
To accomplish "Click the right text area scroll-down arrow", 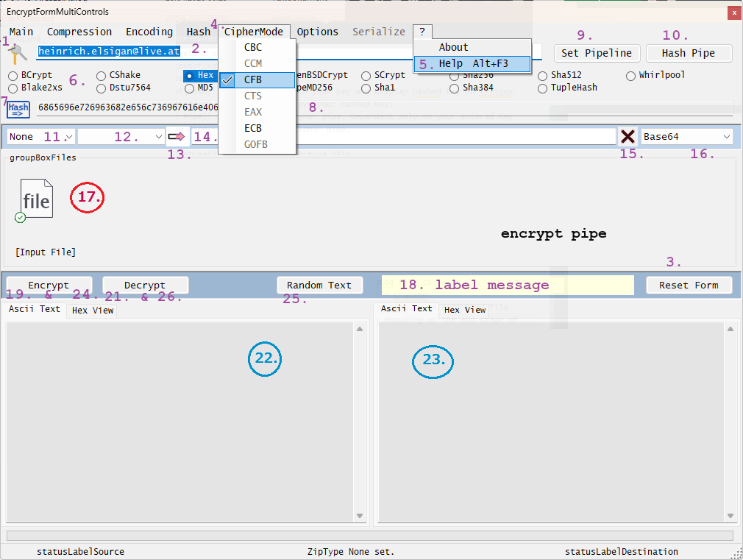I will (x=730, y=516).
